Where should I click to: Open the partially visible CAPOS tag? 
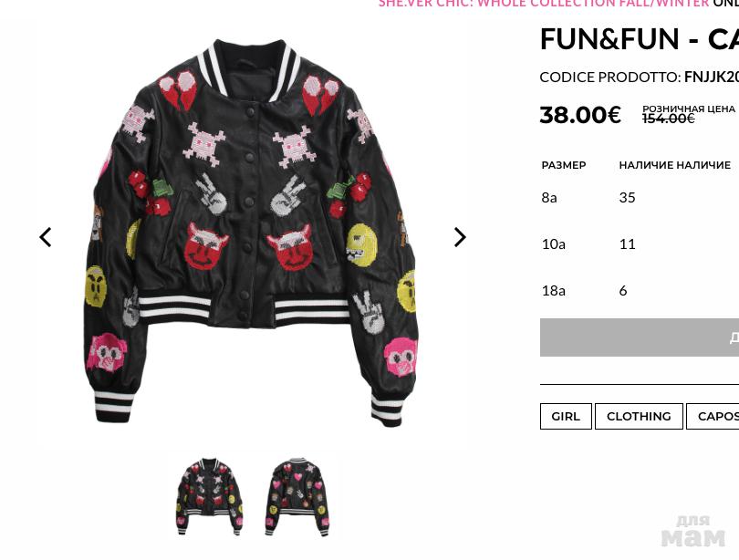713,416
